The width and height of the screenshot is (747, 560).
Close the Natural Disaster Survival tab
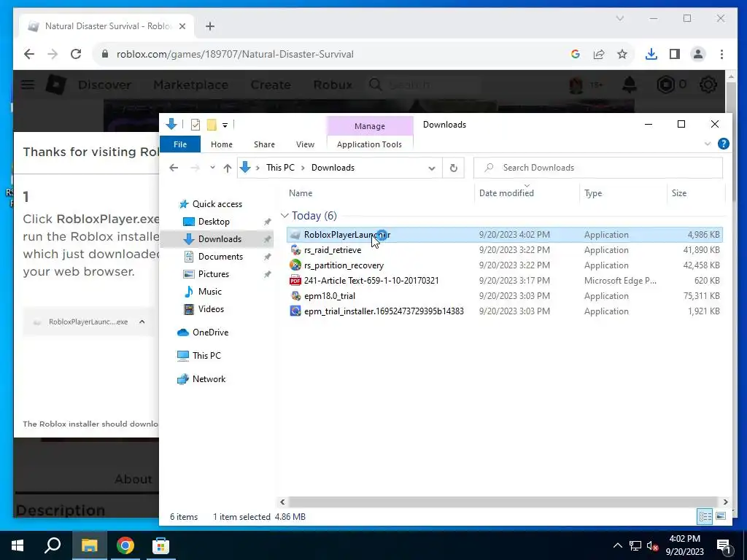click(x=182, y=26)
